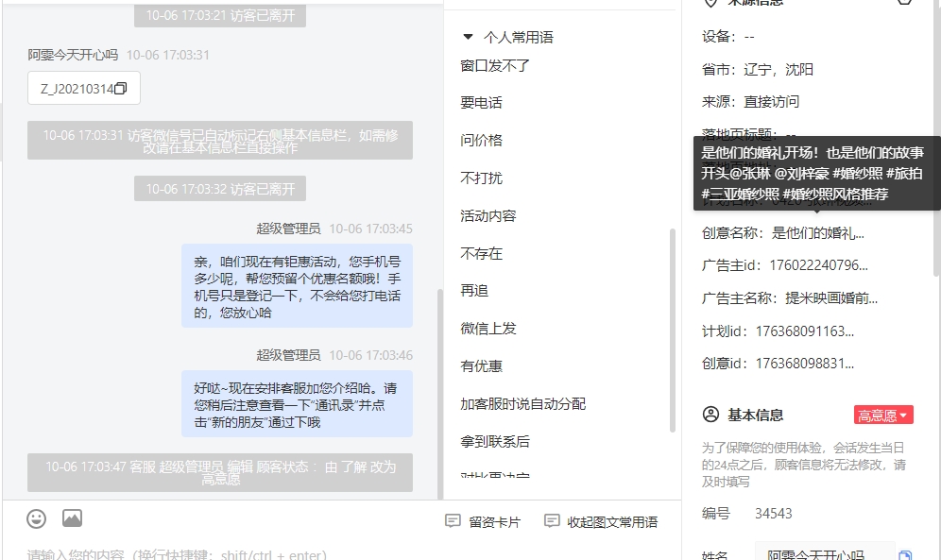This screenshot has height=560, width=941.
Task: Select the 问价格 quick phrase
Action: (481, 141)
